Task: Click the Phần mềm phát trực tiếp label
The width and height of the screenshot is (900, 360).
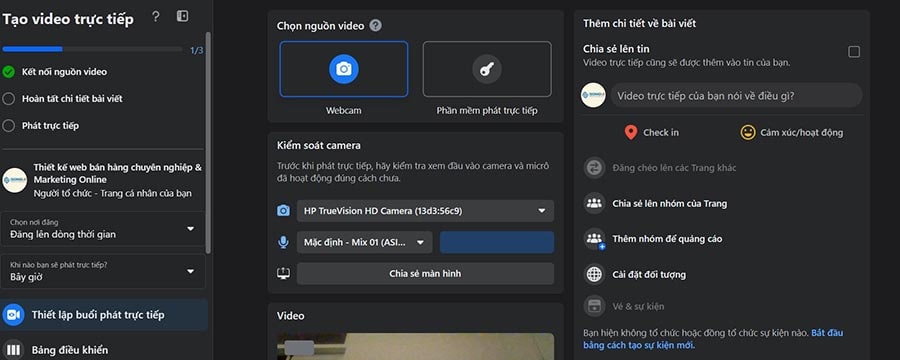Action: 487,110
